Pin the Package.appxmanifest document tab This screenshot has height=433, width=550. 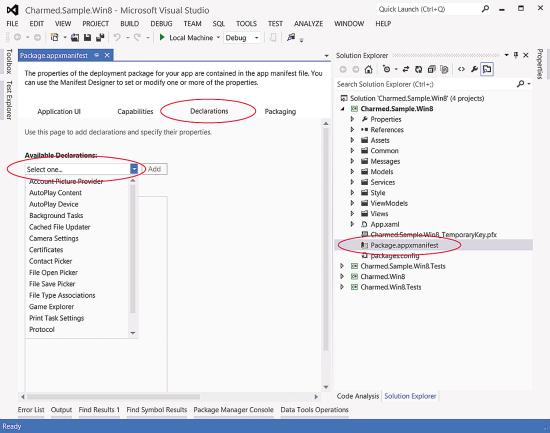tap(97, 55)
